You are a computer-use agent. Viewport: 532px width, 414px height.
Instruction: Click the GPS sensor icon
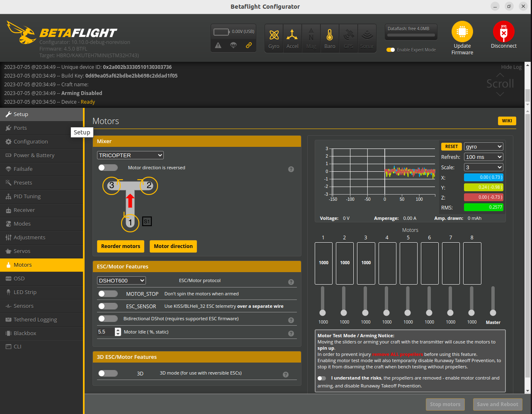tap(348, 38)
